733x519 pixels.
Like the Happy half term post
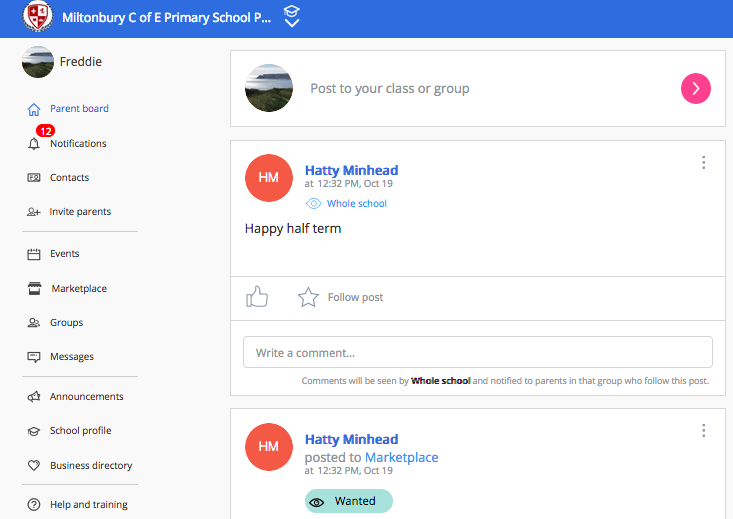pos(257,296)
